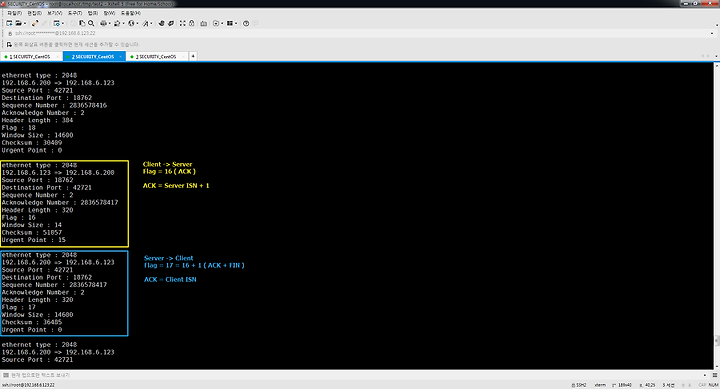
Task: Select the active 2 SECURITY_CentOS tab
Action: tap(93, 56)
